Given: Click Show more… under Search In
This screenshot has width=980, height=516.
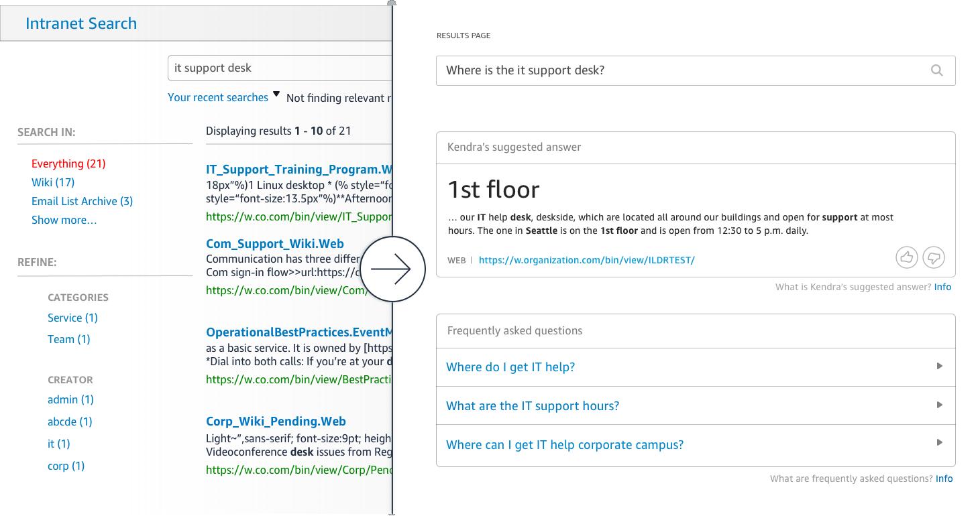Looking at the screenshot, I should (x=64, y=220).
